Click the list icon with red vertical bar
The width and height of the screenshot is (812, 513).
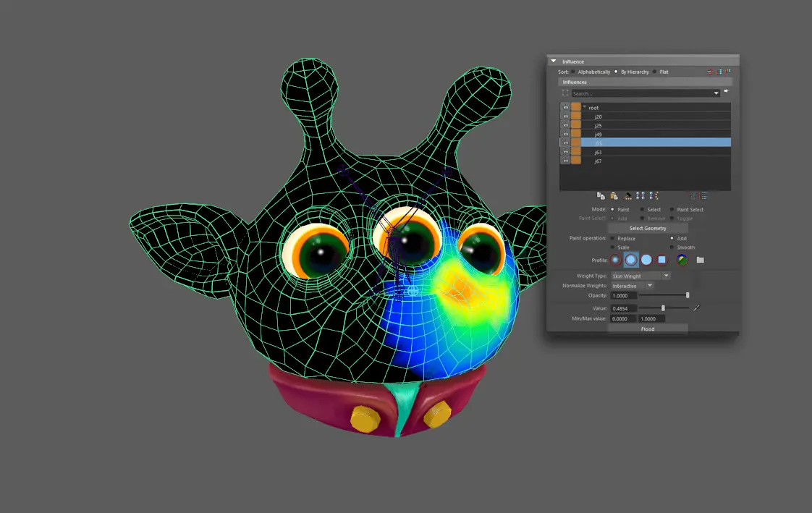[x=703, y=195]
